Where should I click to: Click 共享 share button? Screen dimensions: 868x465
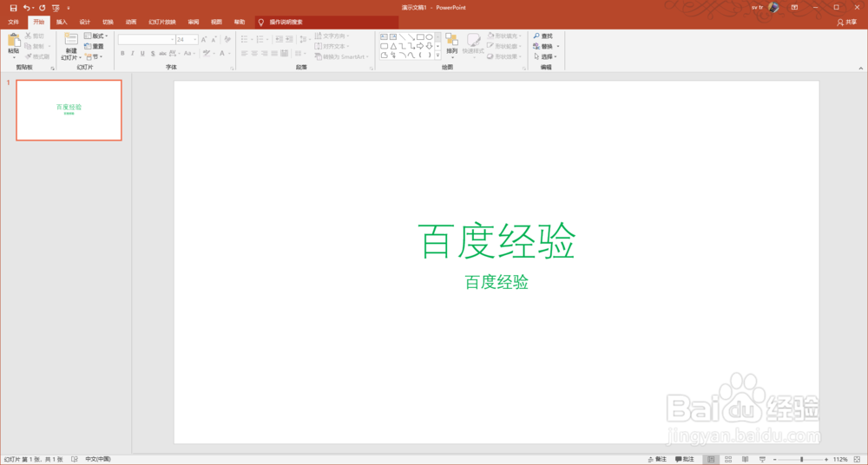[847, 23]
